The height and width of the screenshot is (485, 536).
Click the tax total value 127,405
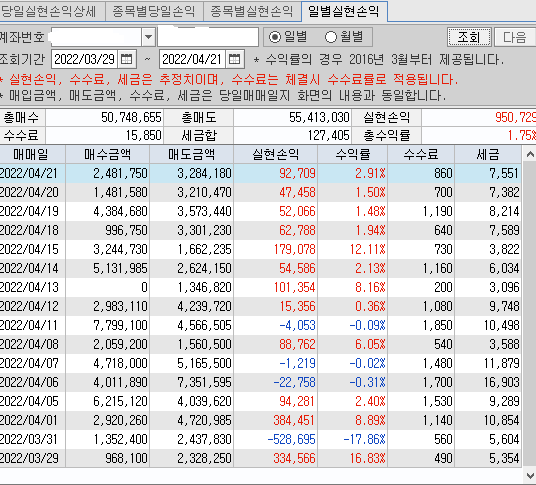(x=329, y=135)
